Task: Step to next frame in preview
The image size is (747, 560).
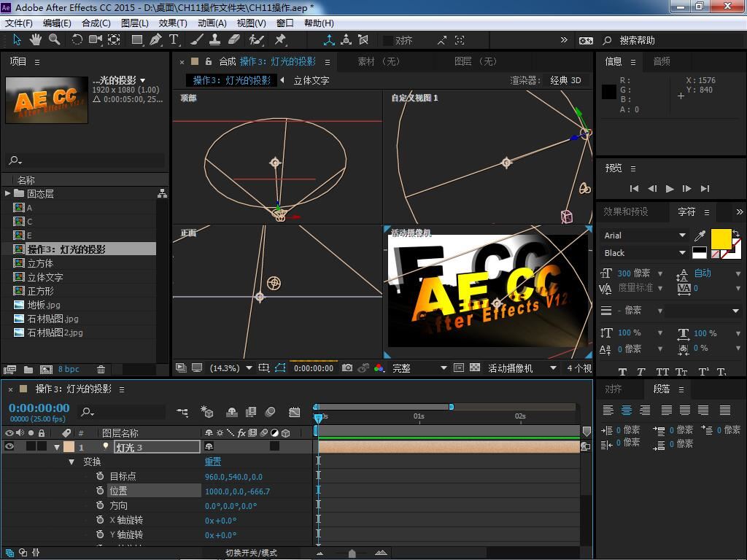Action: [x=687, y=189]
